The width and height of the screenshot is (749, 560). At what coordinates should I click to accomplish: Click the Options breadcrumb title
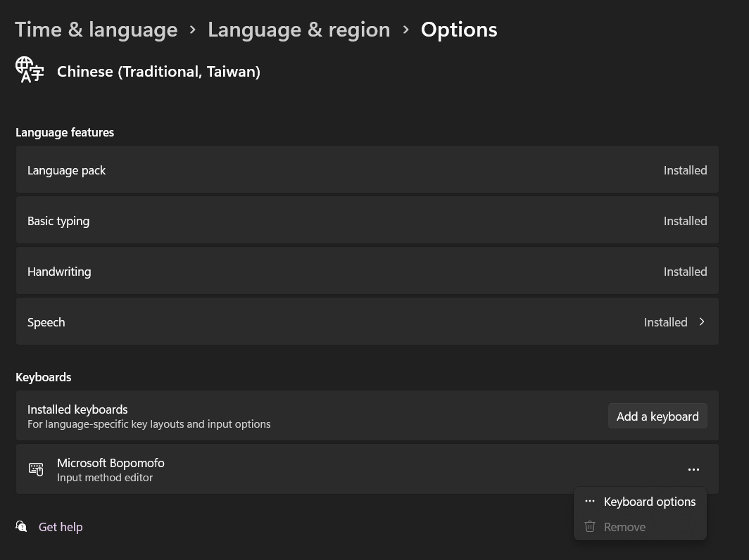[459, 30]
